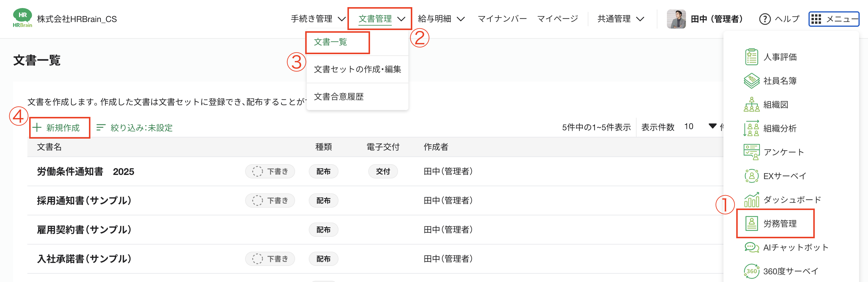The image size is (868, 282).
Task: Click the 田中 (管理者) profile avatar
Action: click(x=676, y=19)
